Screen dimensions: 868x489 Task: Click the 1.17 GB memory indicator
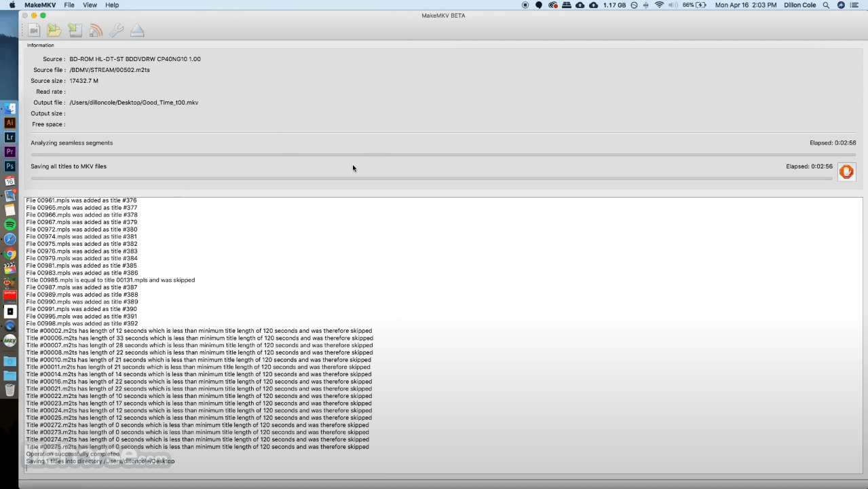(614, 5)
